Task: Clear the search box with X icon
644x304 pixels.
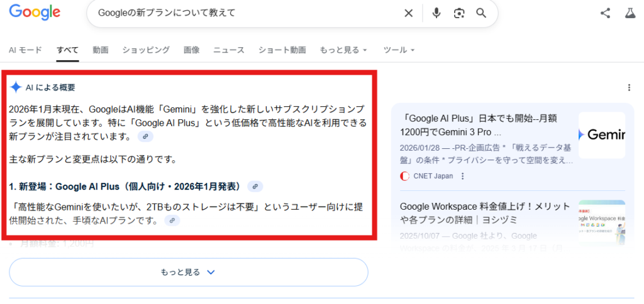Action: click(x=408, y=13)
